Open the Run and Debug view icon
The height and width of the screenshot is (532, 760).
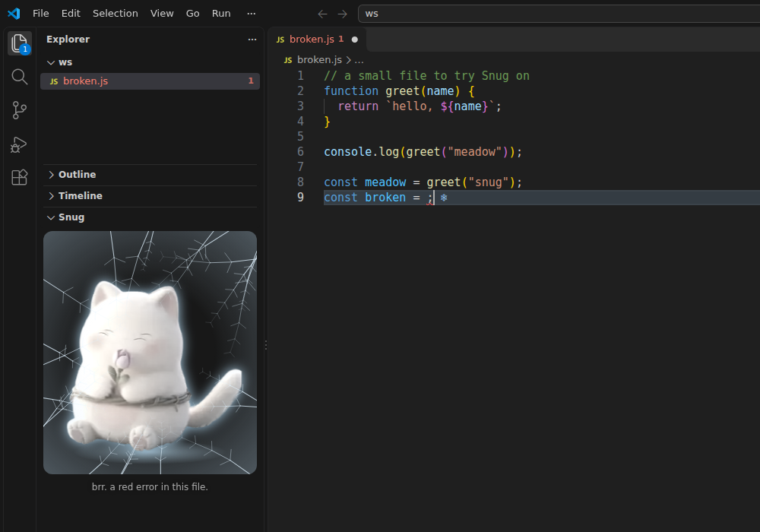tap(20, 144)
